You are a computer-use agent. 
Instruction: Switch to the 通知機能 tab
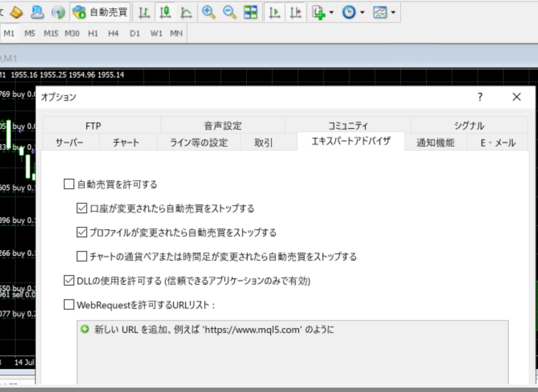pyautogui.click(x=436, y=142)
